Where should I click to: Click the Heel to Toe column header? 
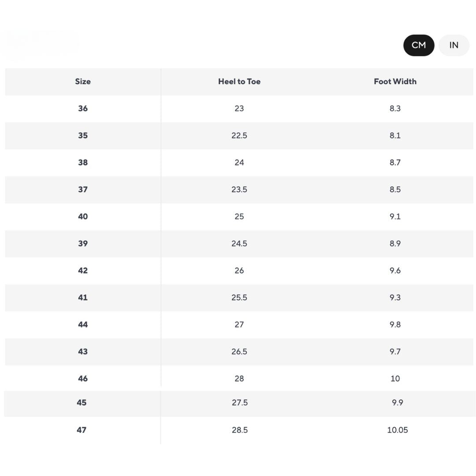tap(239, 82)
